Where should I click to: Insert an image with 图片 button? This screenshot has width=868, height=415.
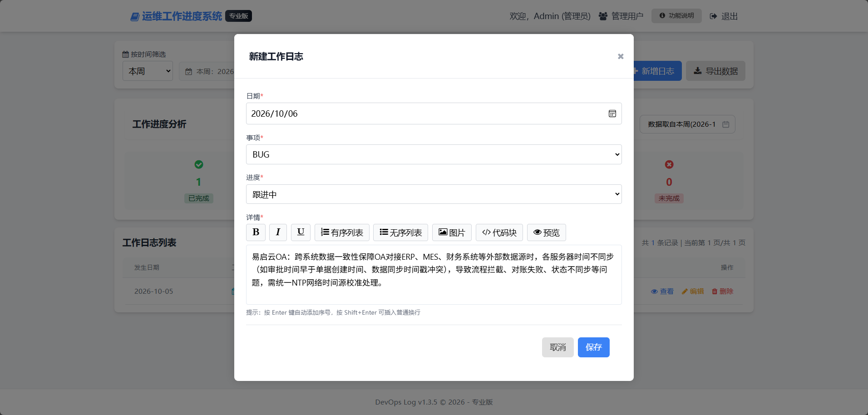pos(452,232)
